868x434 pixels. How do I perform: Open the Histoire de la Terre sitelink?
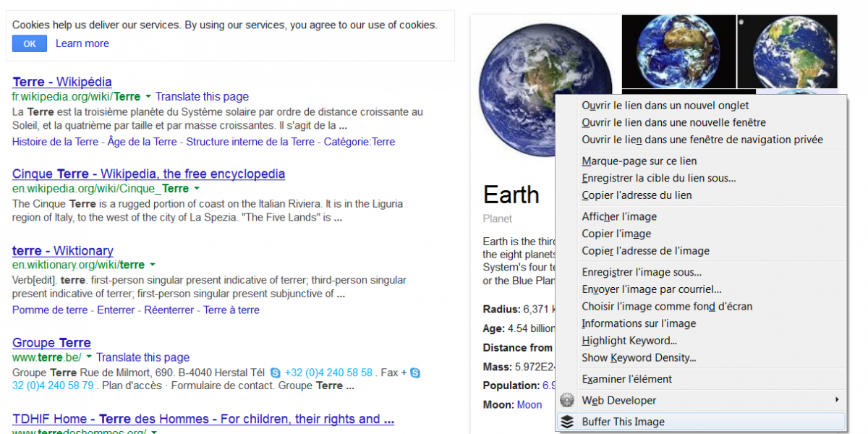point(55,142)
